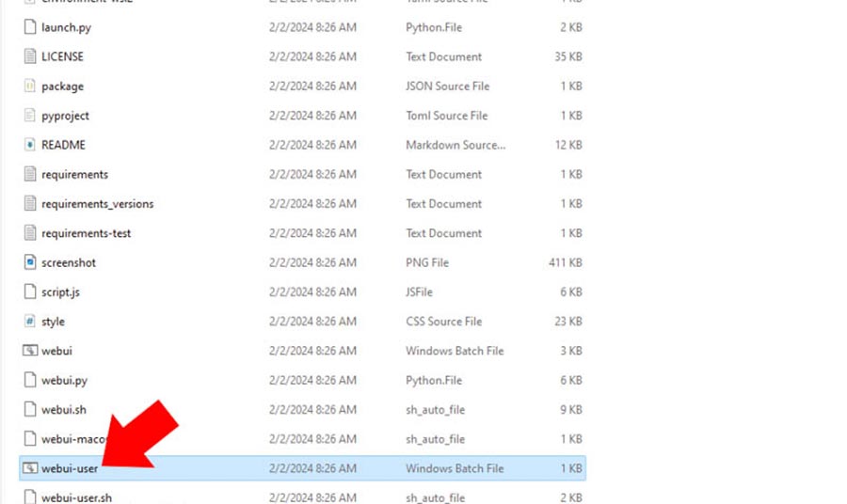Select the LICENSE text document icon

pyautogui.click(x=30, y=56)
